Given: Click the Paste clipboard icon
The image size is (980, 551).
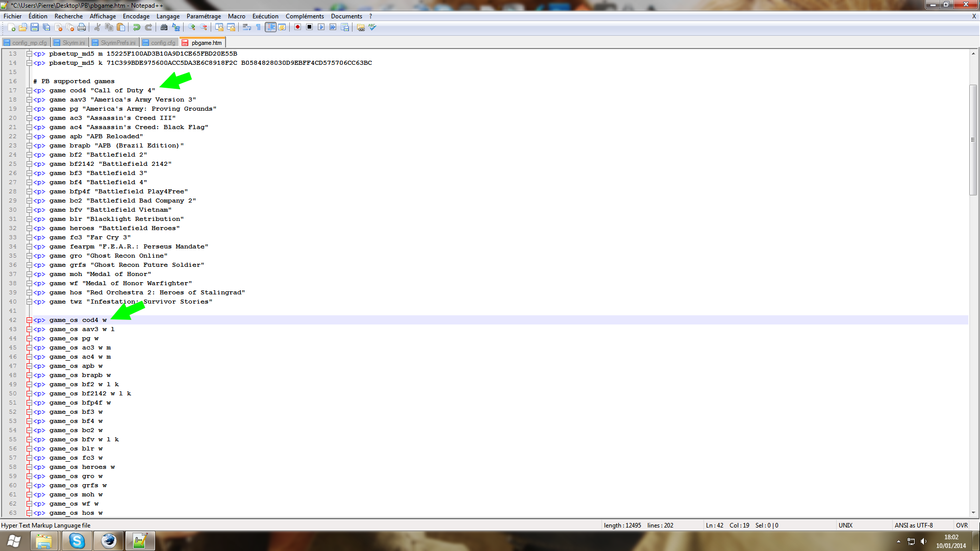Looking at the screenshot, I should 121,28.
